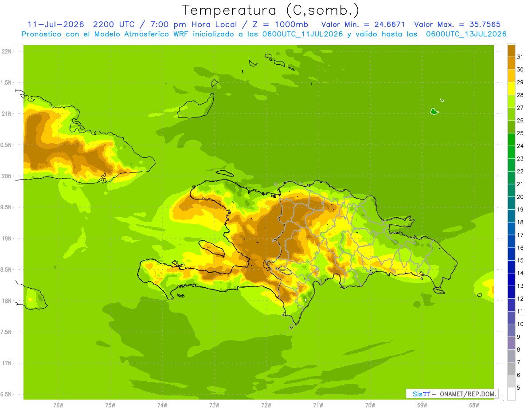Select valid-until time "0600UTC_13JUL2026"
This screenshot has width=532, height=411.
[466, 34]
